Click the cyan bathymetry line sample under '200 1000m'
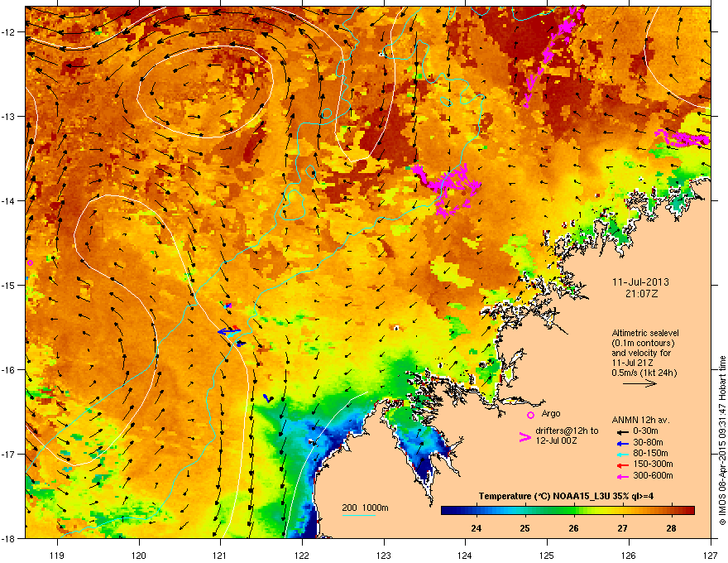 pyautogui.click(x=358, y=515)
